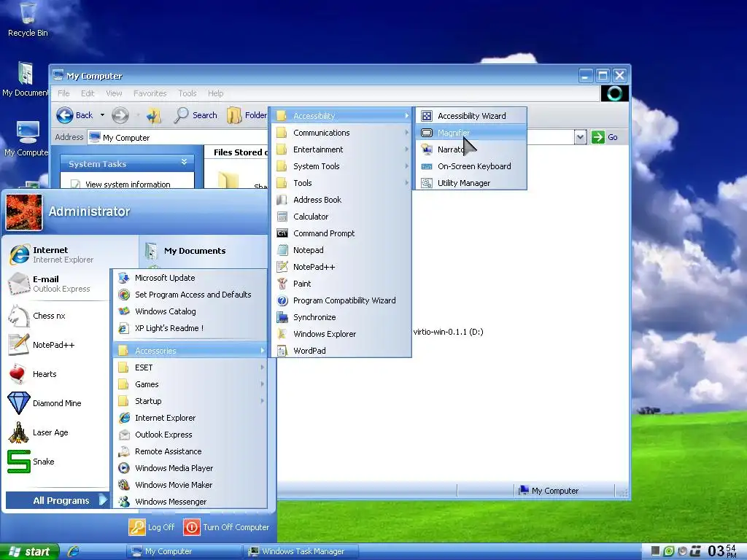Open E-mail Outlook Express pinned item
Viewport: 747px width, 560px height.
(x=58, y=284)
